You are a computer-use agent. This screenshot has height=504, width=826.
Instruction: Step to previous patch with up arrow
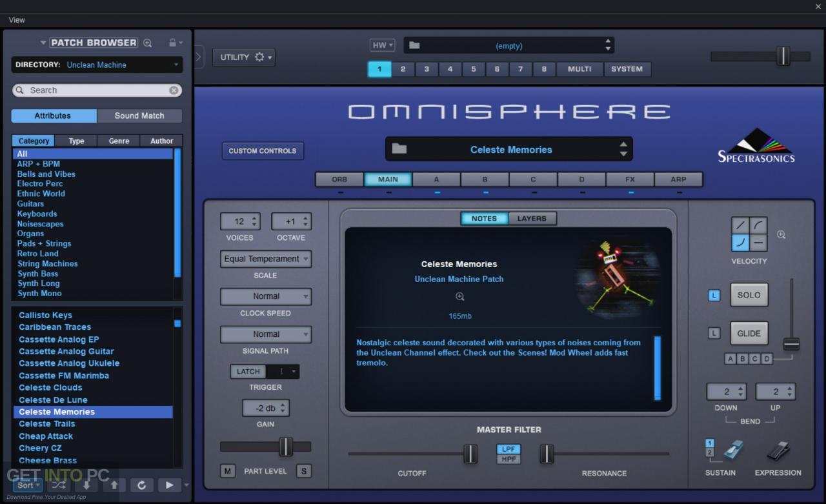(114, 485)
